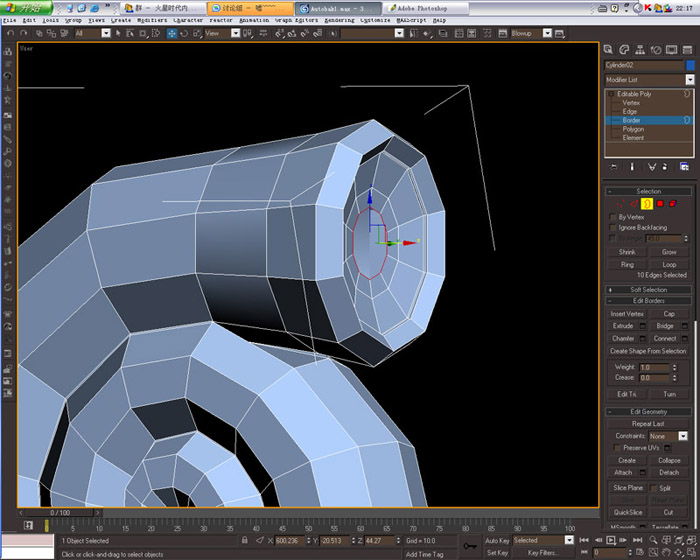Click the blue object color swatch
The height and width of the screenshot is (560, 700).
690,65
